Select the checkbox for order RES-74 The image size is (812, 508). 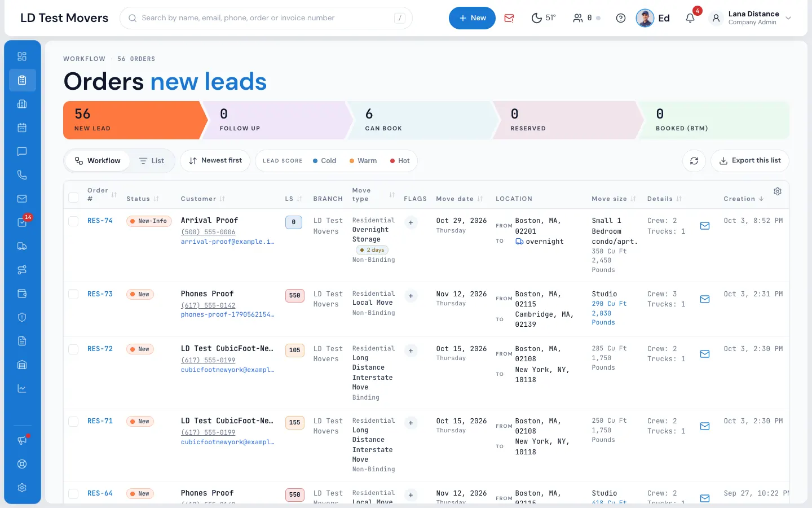pyautogui.click(x=73, y=221)
